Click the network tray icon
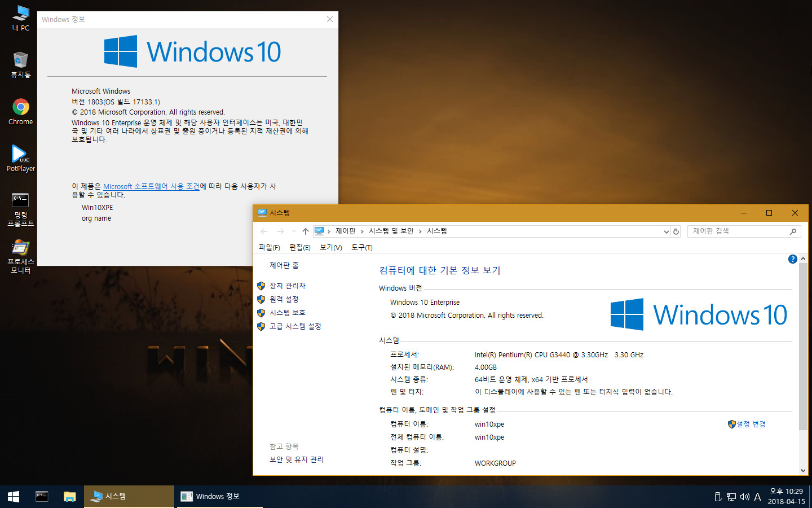Viewport: 812px width, 508px height. (731, 497)
